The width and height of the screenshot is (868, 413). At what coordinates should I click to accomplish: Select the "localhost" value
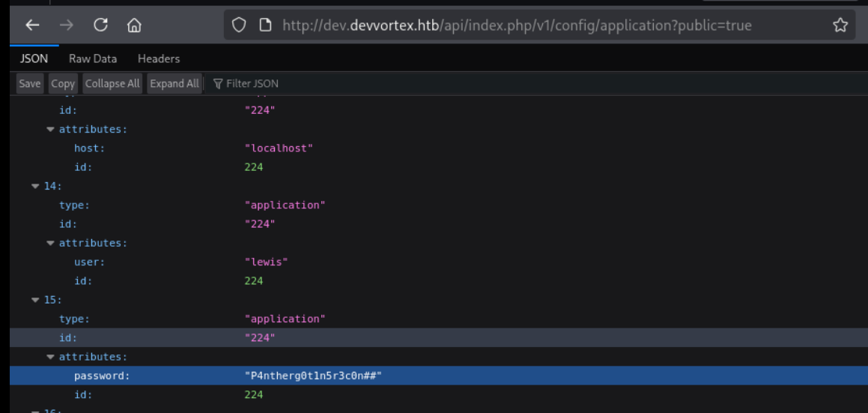[279, 148]
